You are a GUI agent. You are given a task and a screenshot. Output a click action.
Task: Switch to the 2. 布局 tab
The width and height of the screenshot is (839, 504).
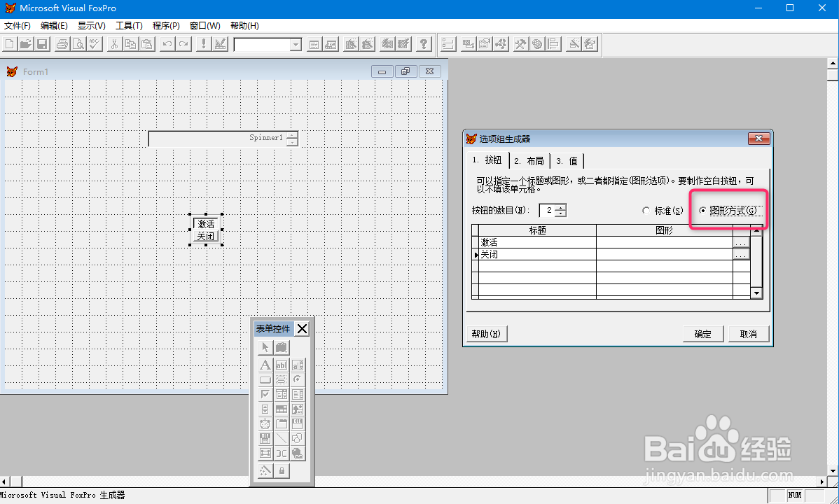pos(529,161)
